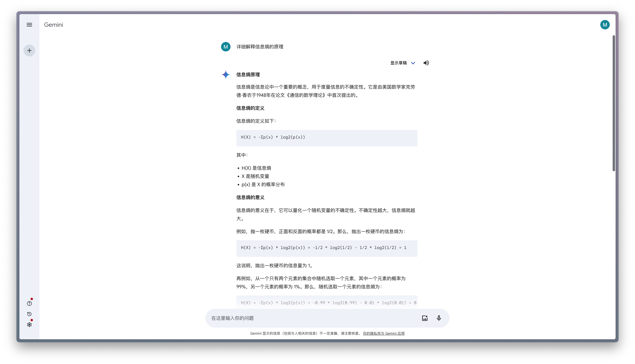
Task: Click text 其中：
Action: [242, 155]
